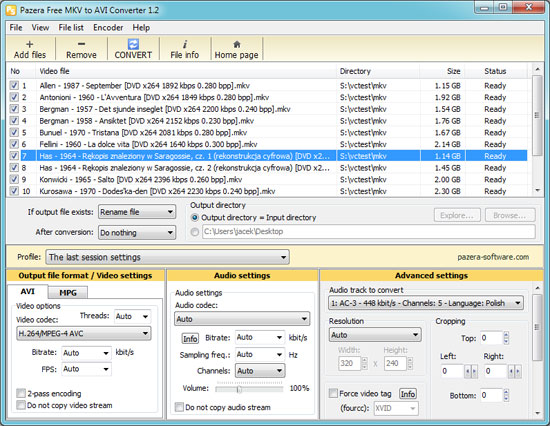Check Do not copy audio stream

tap(179, 407)
